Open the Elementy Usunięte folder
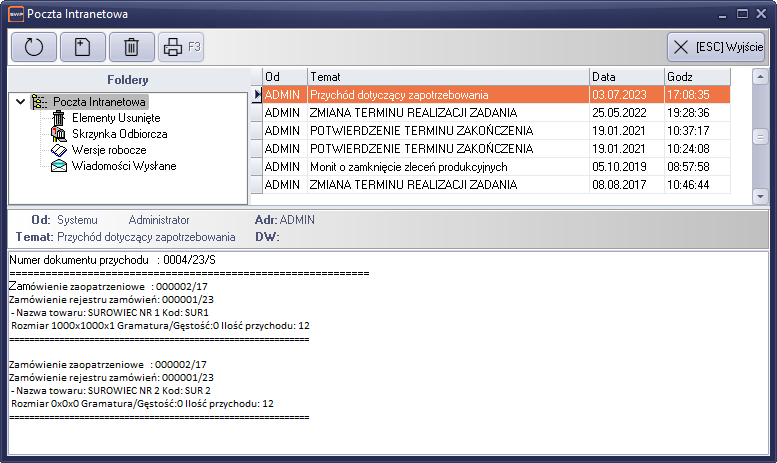777x463 pixels. click(x=109, y=117)
